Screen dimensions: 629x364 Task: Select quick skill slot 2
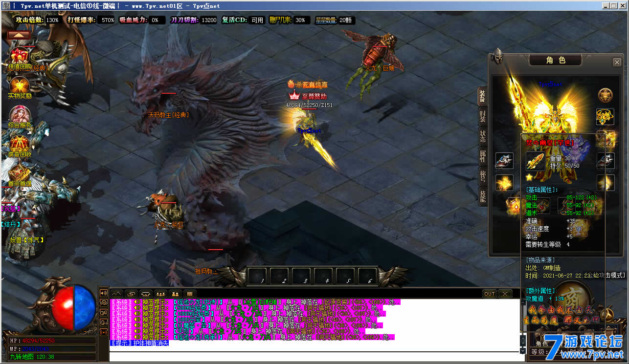[x=279, y=276]
